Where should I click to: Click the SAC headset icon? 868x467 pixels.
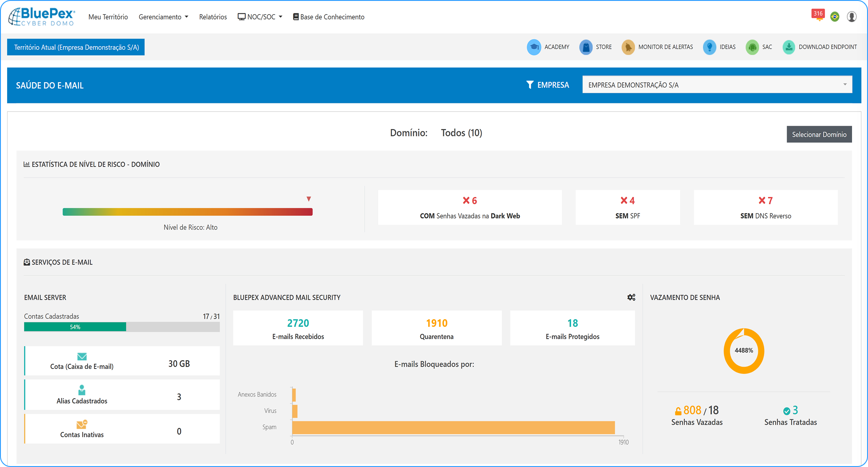tap(752, 47)
